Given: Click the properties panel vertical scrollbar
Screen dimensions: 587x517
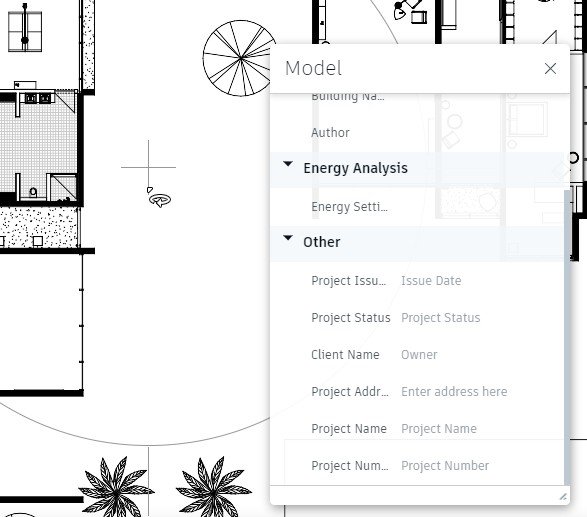Looking at the screenshot, I should point(568,337).
